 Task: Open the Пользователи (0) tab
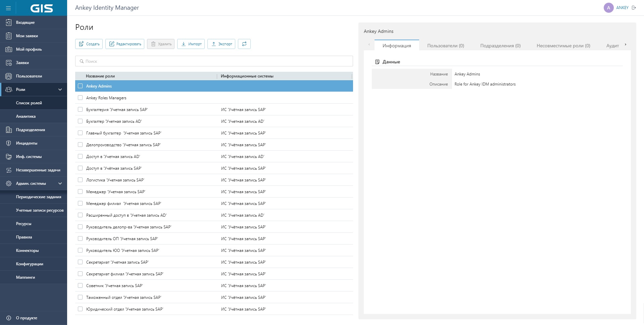point(446,46)
